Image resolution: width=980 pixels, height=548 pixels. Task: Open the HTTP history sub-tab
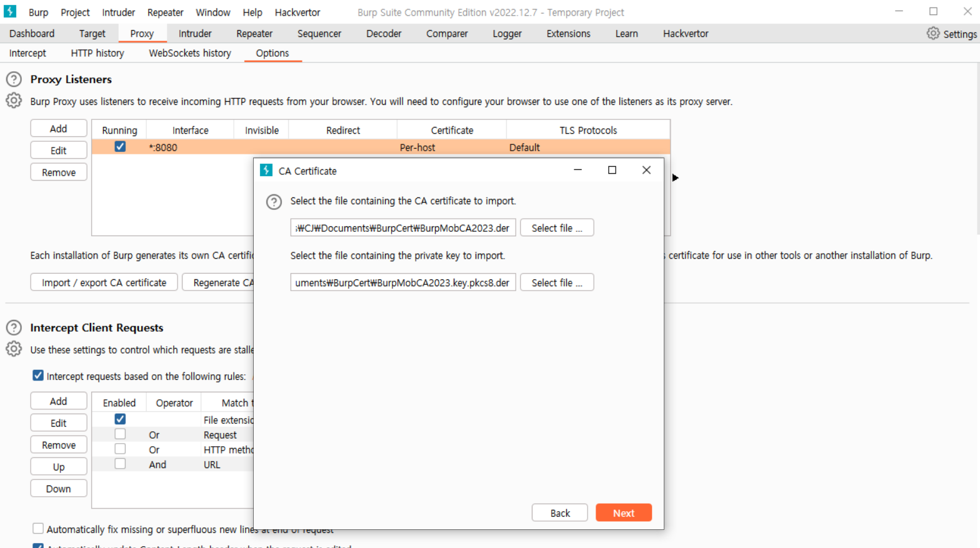pyautogui.click(x=97, y=53)
